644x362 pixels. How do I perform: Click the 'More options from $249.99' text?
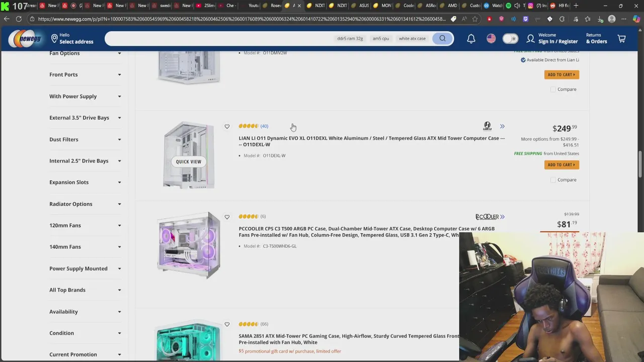click(x=549, y=142)
